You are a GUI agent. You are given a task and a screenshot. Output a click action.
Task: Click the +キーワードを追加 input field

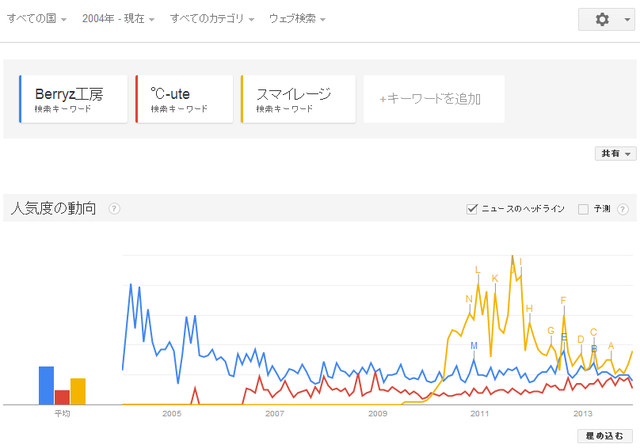(x=434, y=99)
